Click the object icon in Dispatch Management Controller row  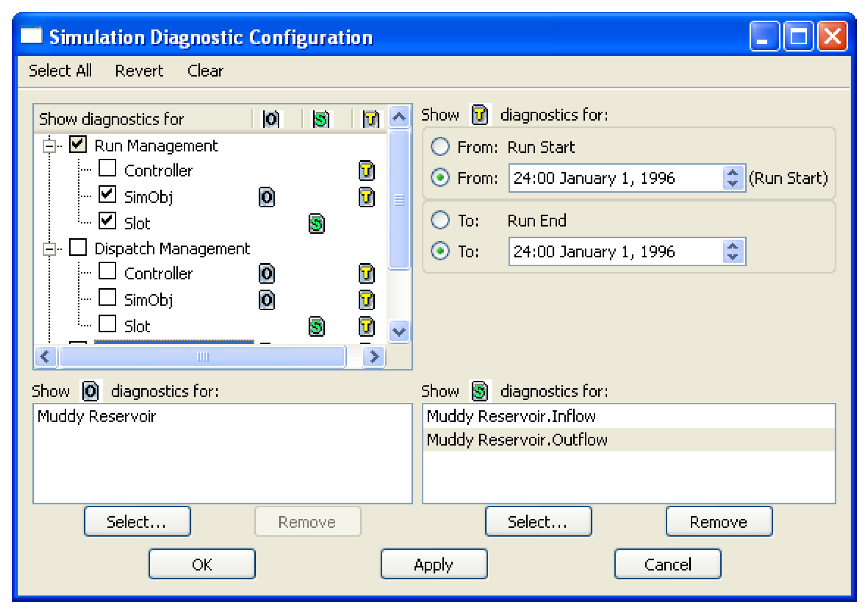pyautogui.click(x=267, y=274)
